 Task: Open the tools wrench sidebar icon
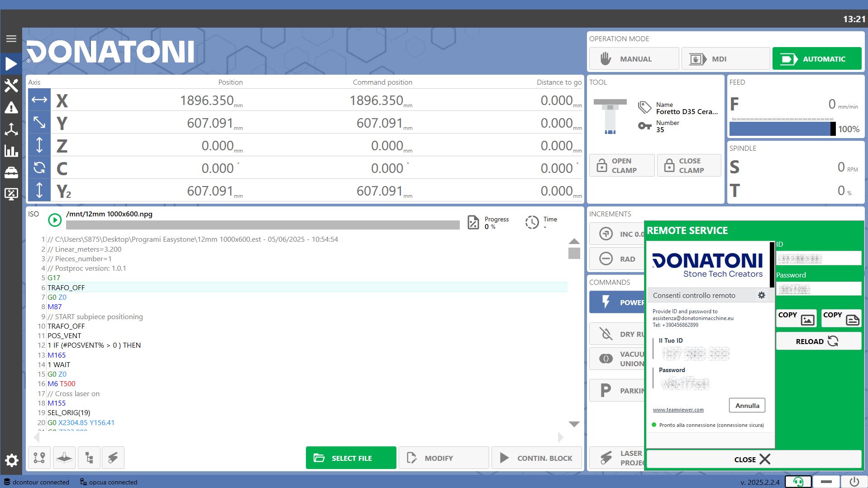pyautogui.click(x=11, y=86)
